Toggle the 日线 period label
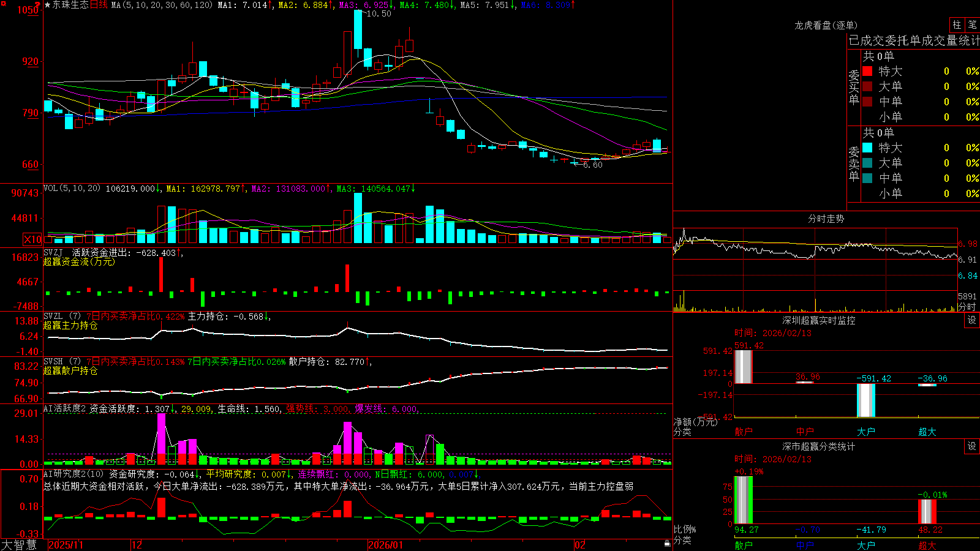 [x=99, y=5]
